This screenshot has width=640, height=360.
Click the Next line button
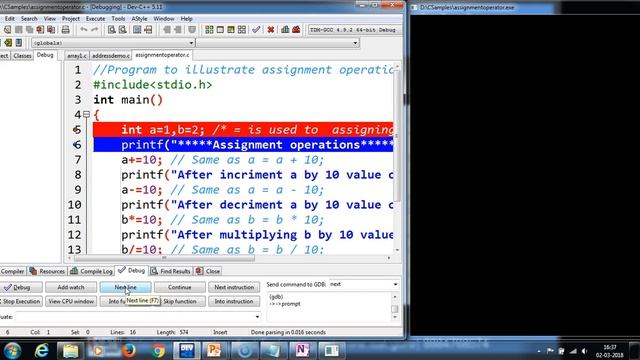125,287
